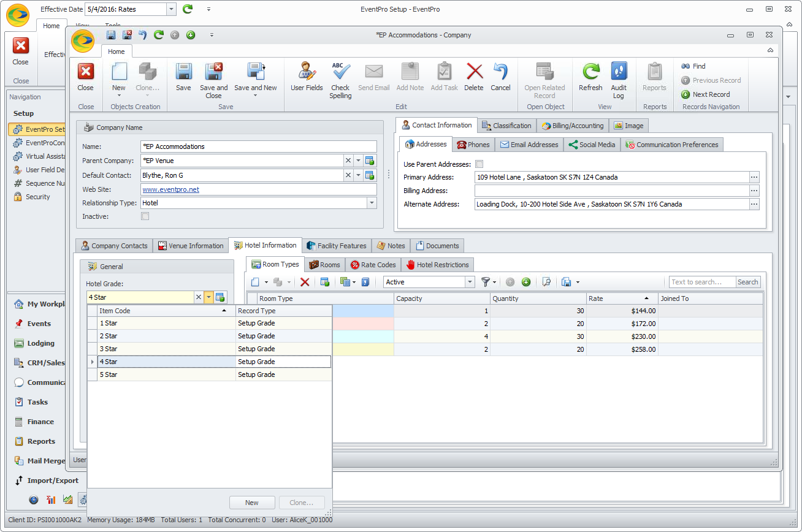The image size is (802, 532).
Task: Select the 1 Star grade row
Action: point(209,323)
